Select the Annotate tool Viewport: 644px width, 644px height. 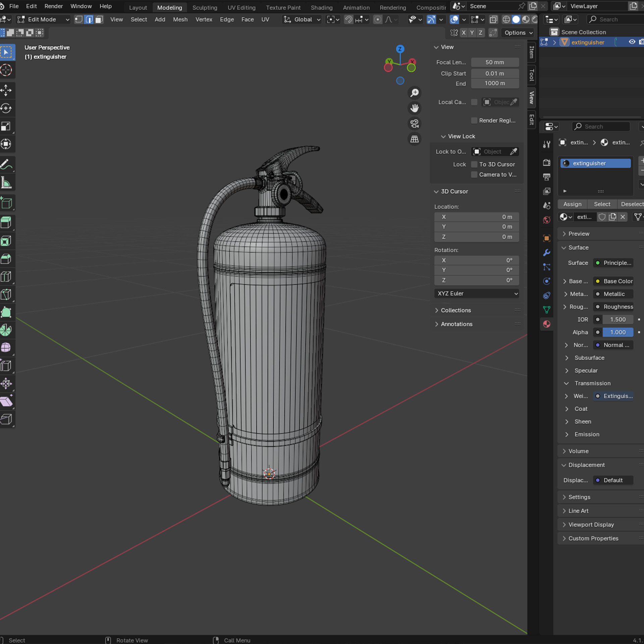point(6,165)
